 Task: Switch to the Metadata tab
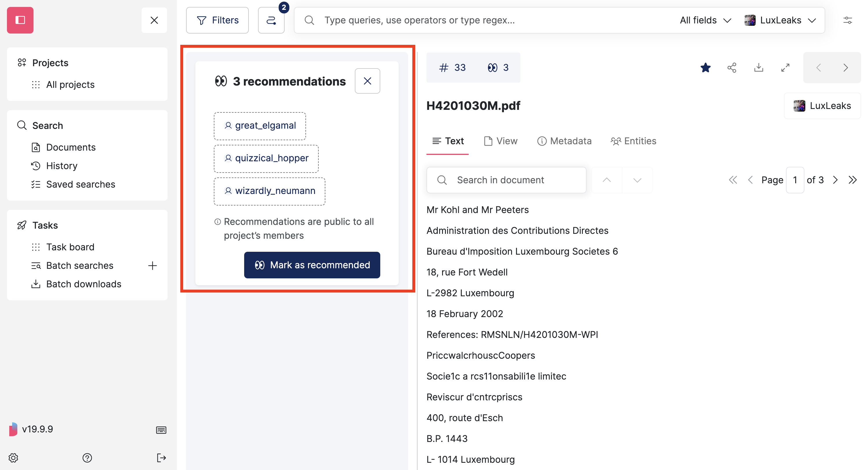[x=564, y=141]
